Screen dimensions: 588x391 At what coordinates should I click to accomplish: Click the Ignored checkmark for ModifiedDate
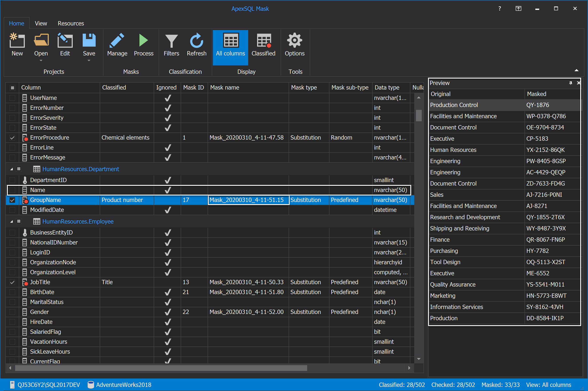click(x=168, y=210)
